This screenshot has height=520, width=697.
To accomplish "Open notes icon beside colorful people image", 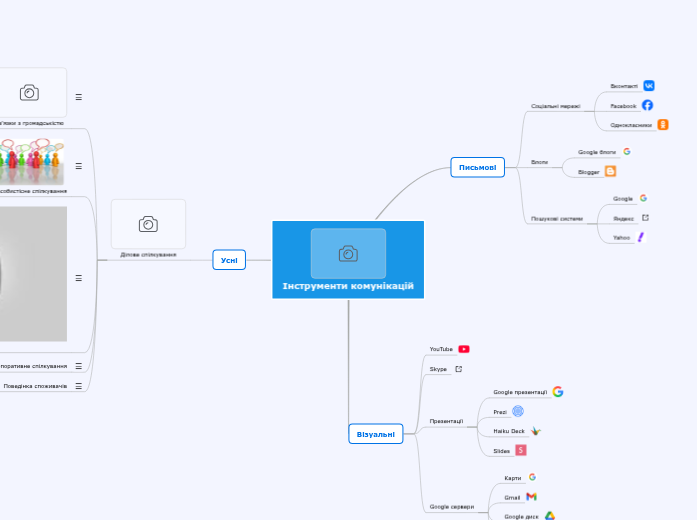I will (79, 166).
